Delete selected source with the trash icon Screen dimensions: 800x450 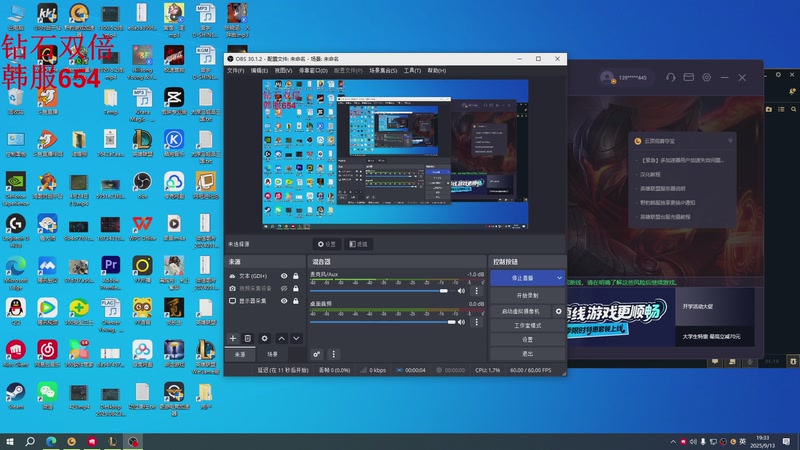[247, 338]
